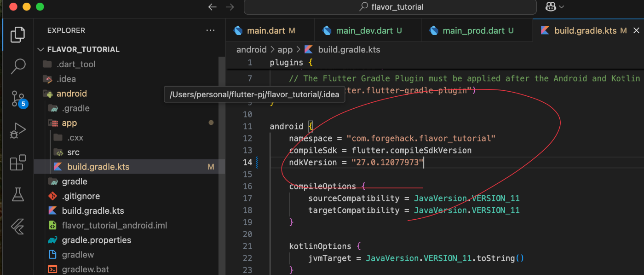Open Source Control view with 5 changes
The width and height of the screenshot is (644, 275).
click(18, 99)
